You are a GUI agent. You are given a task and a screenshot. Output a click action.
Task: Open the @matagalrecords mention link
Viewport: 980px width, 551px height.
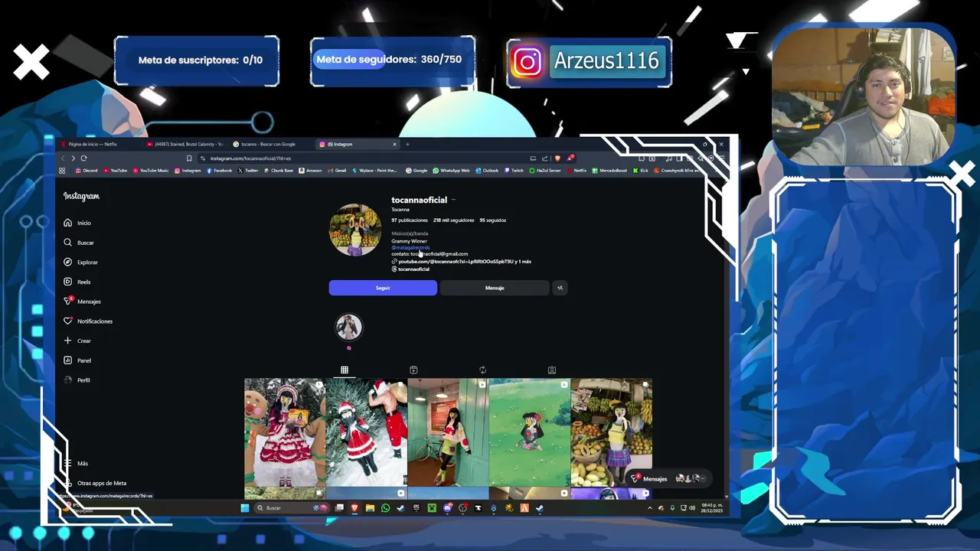410,248
